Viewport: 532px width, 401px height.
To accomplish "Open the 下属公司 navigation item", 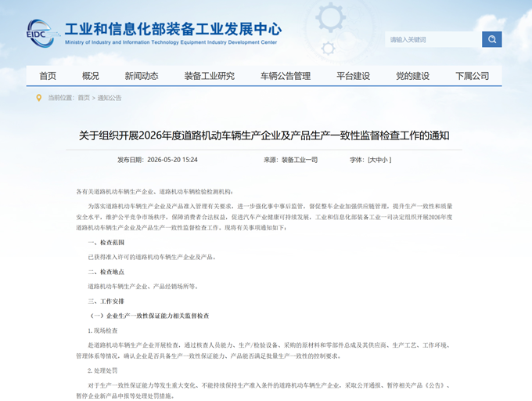I will coord(472,76).
